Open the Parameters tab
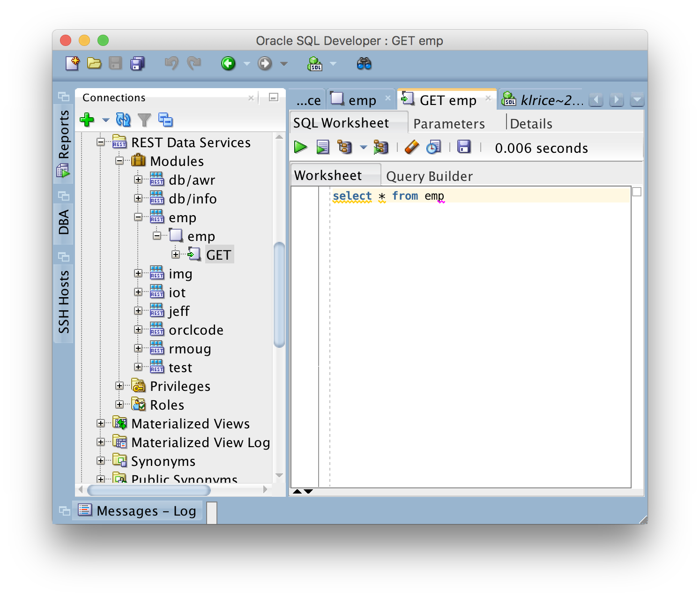 [x=449, y=124]
